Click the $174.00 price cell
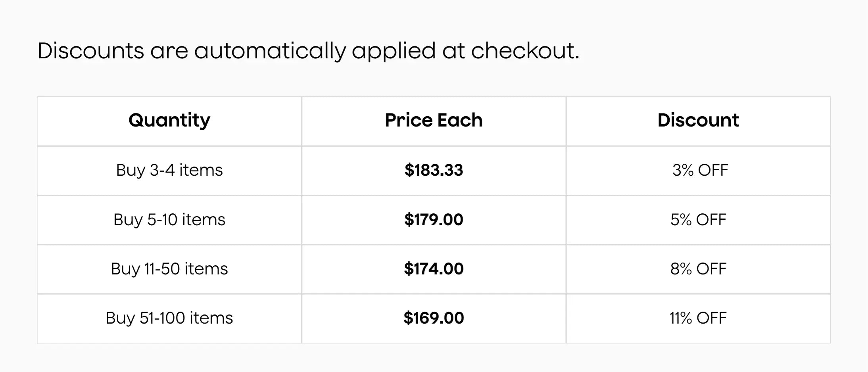This screenshot has height=372, width=868. click(434, 269)
